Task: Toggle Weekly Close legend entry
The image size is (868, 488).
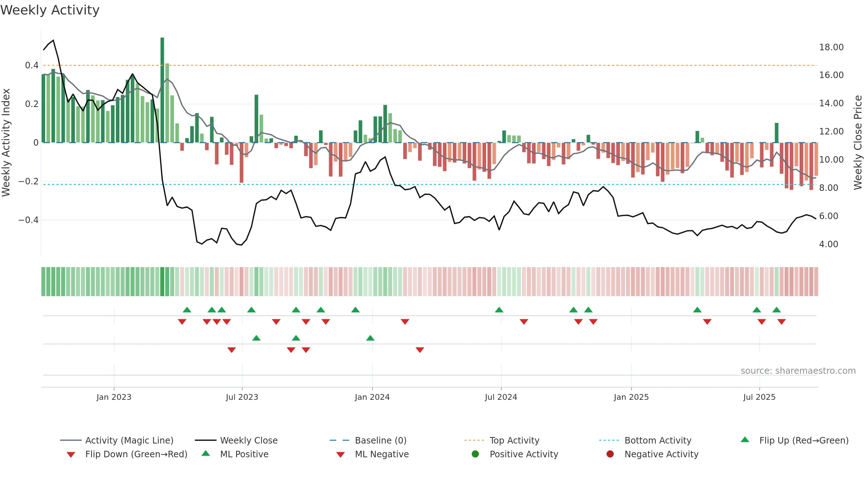Action: pyautogui.click(x=236, y=440)
